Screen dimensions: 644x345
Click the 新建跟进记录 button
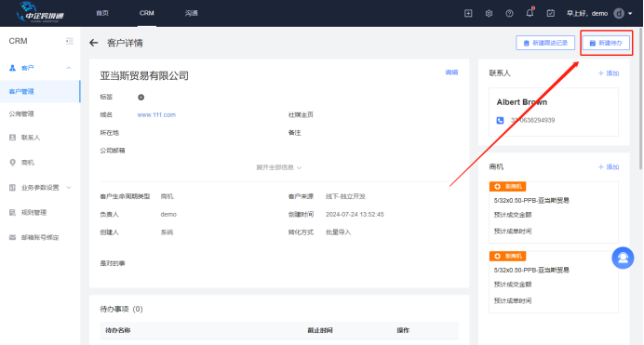pyautogui.click(x=545, y=43)
